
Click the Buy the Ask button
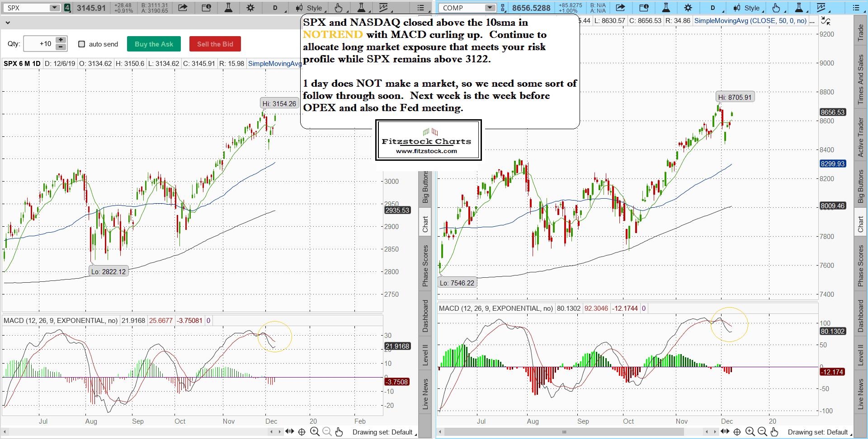[154, 44]
